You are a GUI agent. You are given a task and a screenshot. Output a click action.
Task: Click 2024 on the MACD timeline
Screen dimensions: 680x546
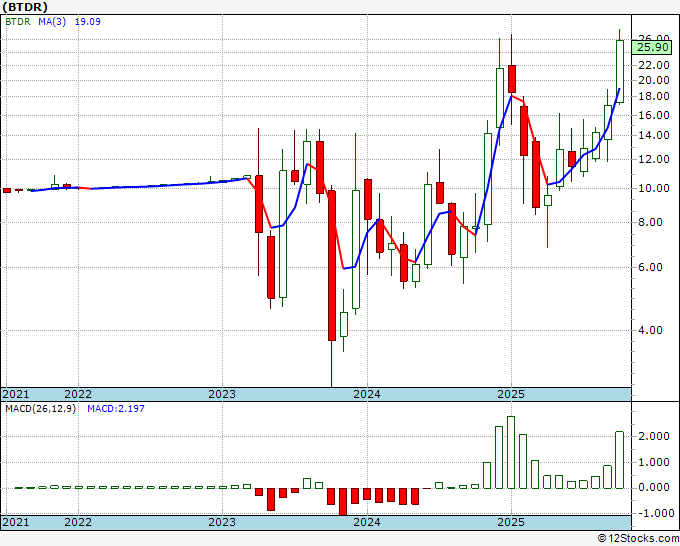pyautogui.click(x=367, y=522)
